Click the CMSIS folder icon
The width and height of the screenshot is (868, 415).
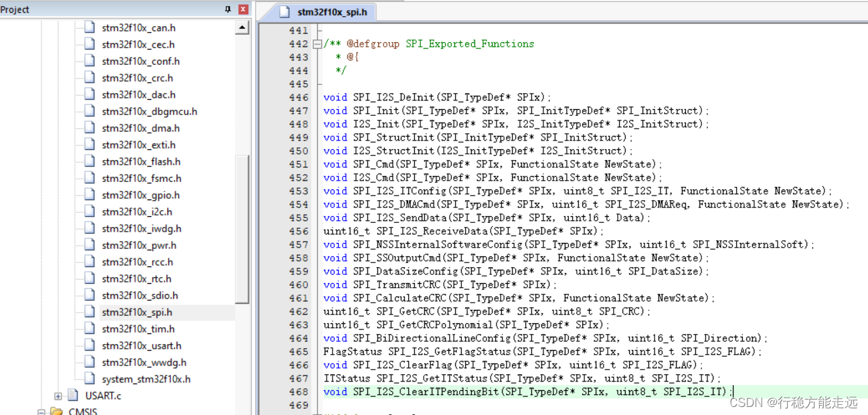pyautogui.click(x=56, y=412)
